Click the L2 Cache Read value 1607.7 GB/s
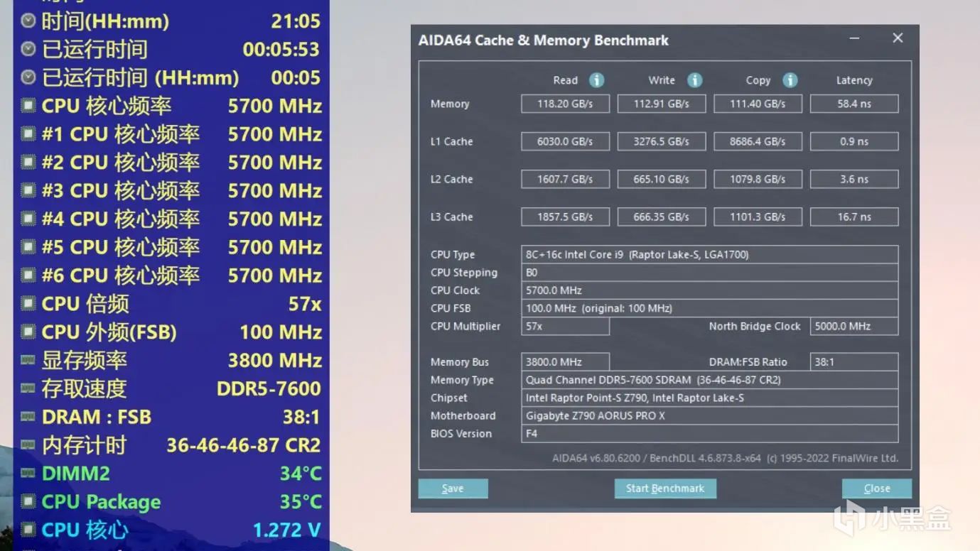Viewport: 980px width, 551px height. click(565, 179)
